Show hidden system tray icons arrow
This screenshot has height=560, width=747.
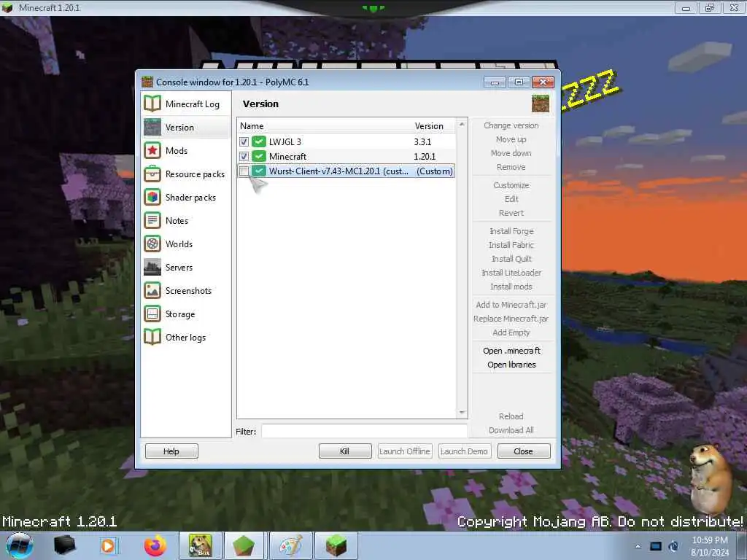click(x=638, y=546)
